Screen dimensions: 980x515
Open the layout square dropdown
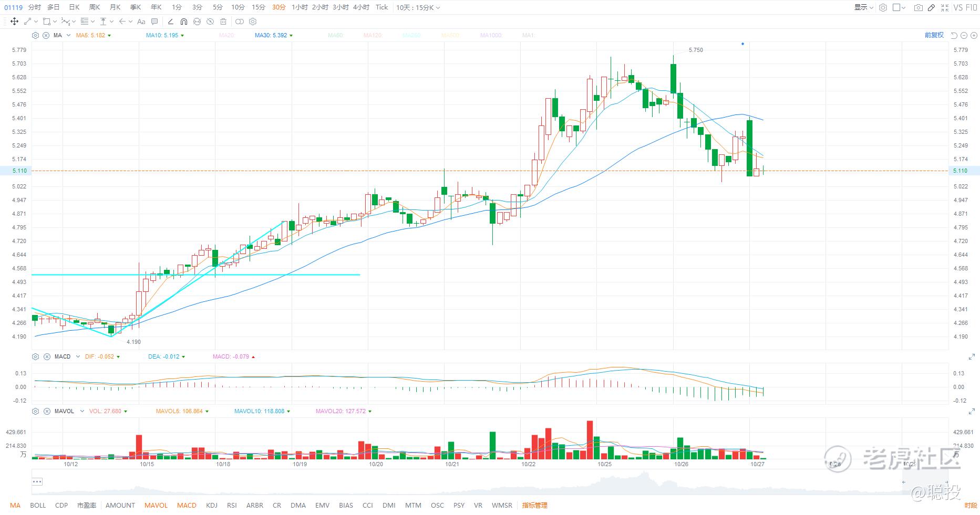[x=899, y=7]
